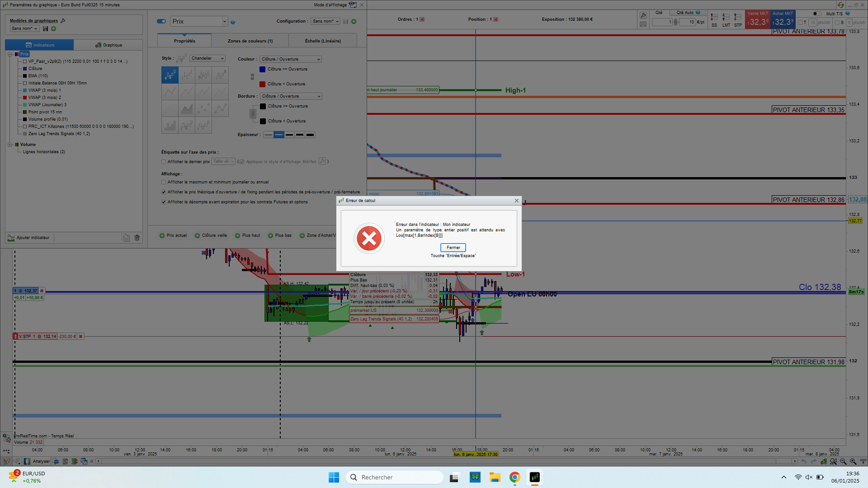868x488 pixels.
Task: Toggle the Prix visibility switch
Action: (x=161, y=21)
